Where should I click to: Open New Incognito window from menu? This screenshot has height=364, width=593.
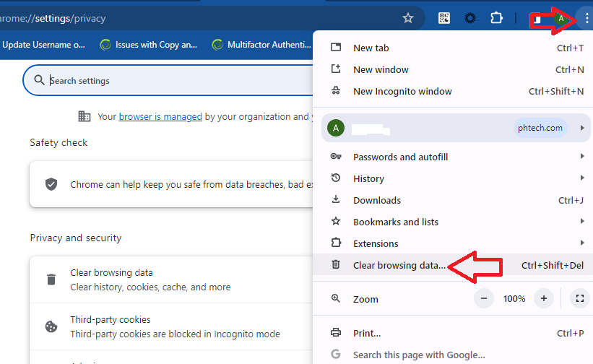pyautogui.click(x=453, y=91)
